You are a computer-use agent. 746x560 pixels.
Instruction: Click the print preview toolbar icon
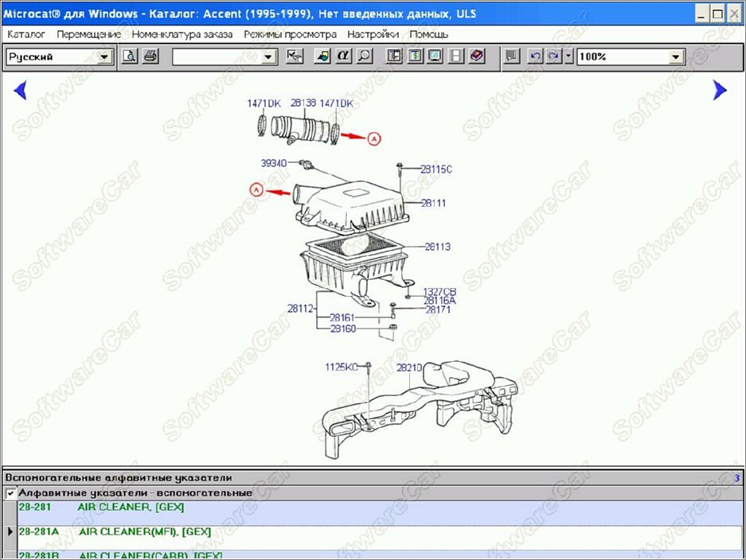click(130, 56)
